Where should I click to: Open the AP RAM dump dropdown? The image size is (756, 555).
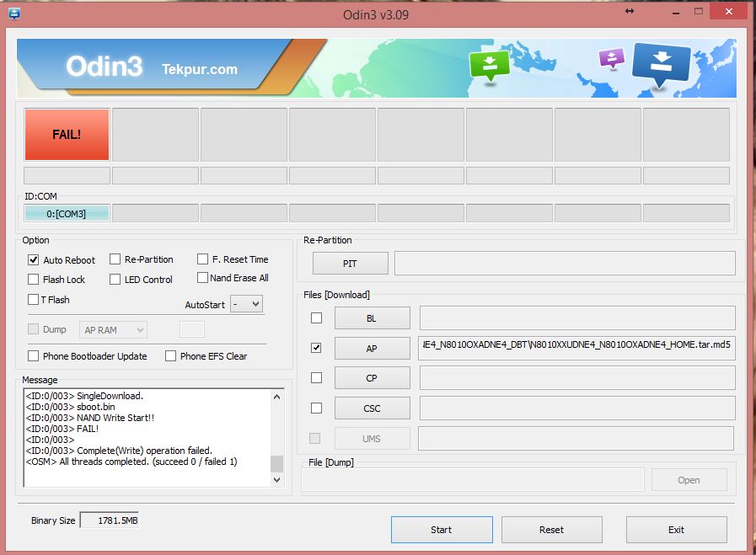point(113,330)
